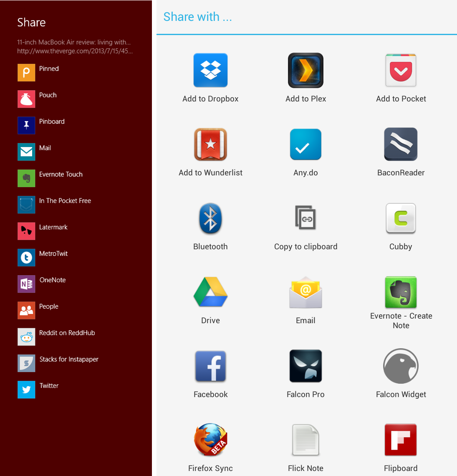The height and width of the screenshot is (476, 457).
Task: Select Twitter from the Share list
Action: [x=49, y=386]
